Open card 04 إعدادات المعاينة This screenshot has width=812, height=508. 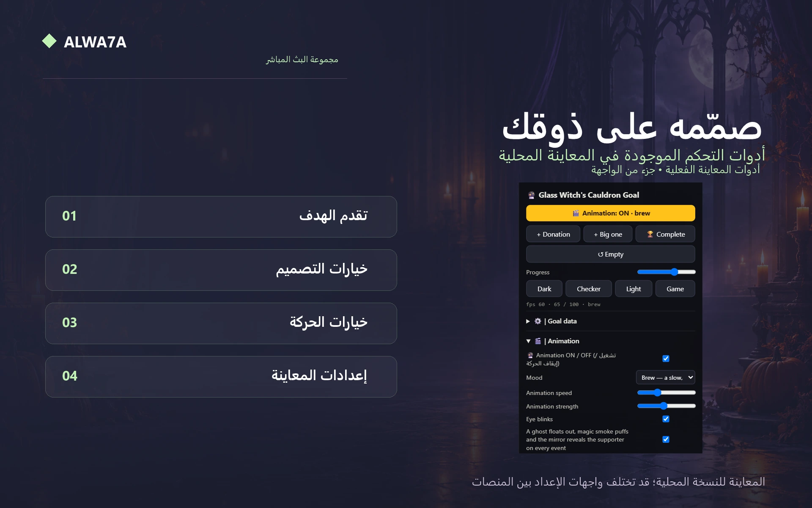221,376
